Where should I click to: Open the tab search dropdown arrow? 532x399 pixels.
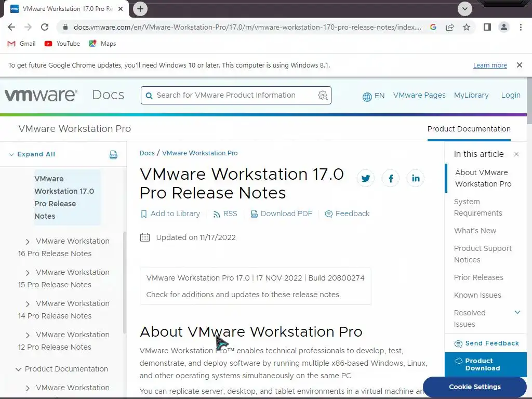465,9
